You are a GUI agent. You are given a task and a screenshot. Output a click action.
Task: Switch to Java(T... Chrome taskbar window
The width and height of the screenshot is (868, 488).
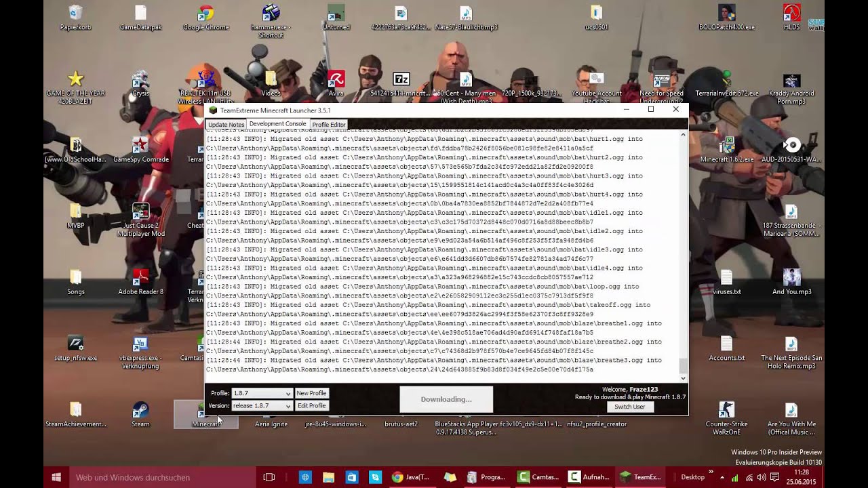tap(411, 477)
